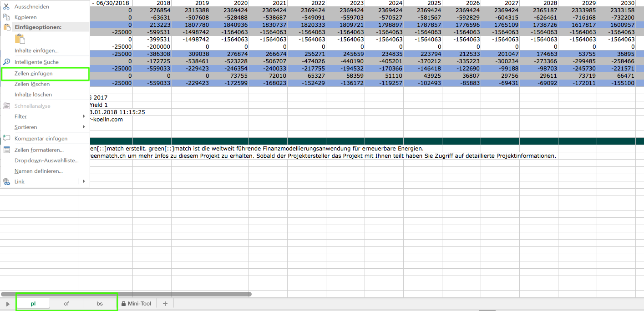The image size is (644, 311).
Task: Click the horizontal scrollbar thumb
Action: [x=127, y=294]
